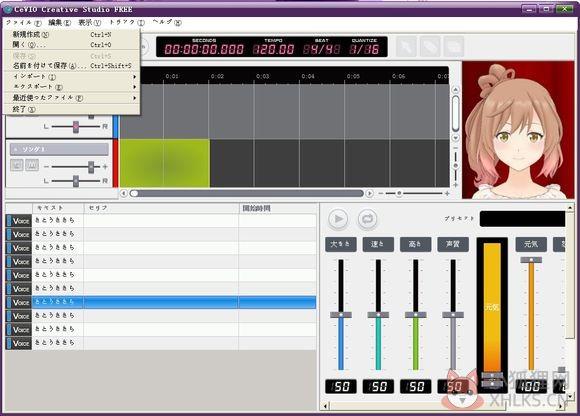Select the arrow pointer tool in toolbar
Image resolution: width=580 pixels, height=416 pixels.
click(x=407, y=47)
